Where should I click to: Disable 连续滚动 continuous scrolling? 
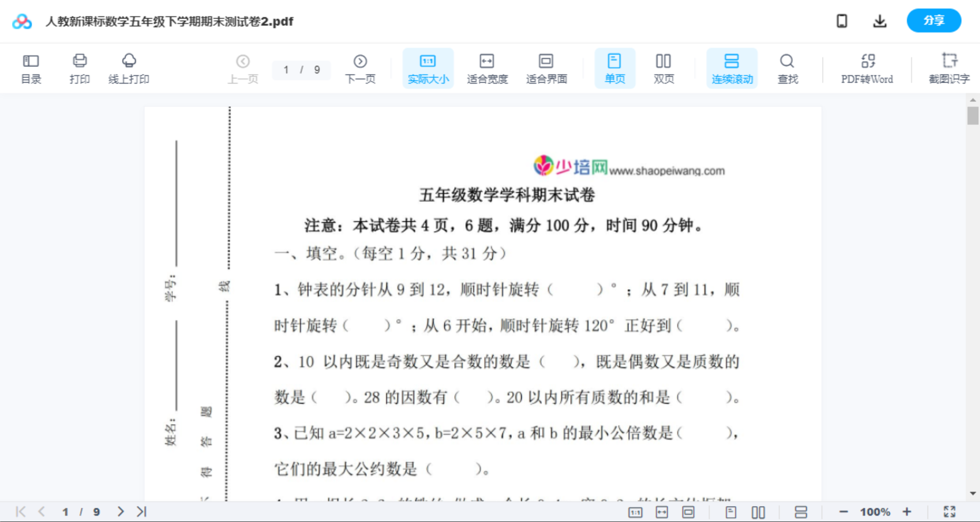click(732, 67)
